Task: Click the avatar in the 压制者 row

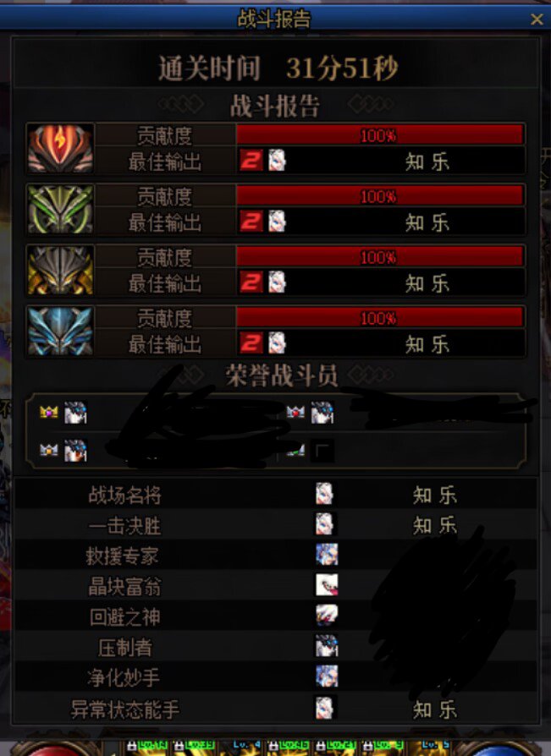Action: point(327,645)
